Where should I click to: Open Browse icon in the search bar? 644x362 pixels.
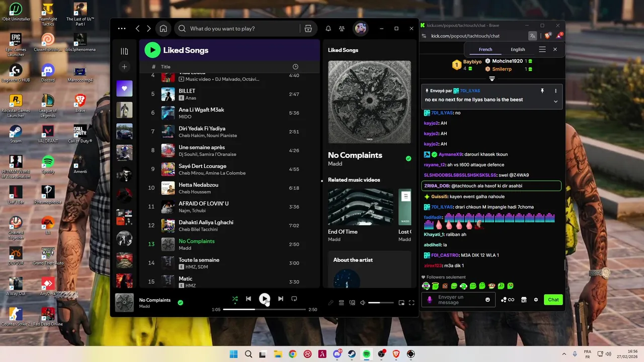pyautogui.click(x=308, y=29)
